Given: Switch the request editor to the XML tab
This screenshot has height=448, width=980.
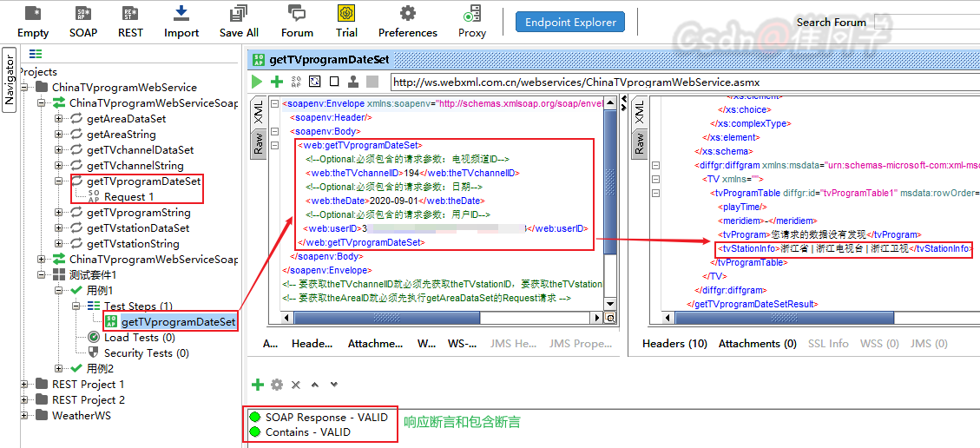Looking at the screenshot, I should tap(257, 113).
